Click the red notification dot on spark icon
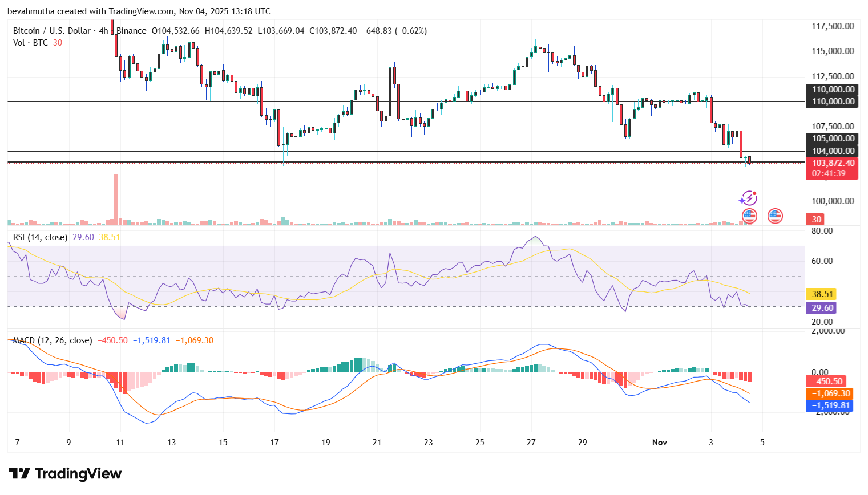Screen dimensions: 868x495 pos(754,193)
